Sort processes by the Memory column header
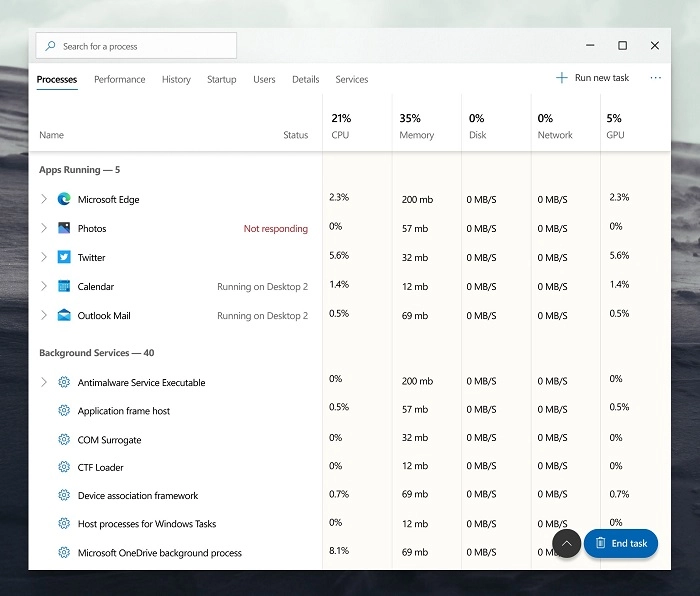This screenshot has width=700, height=596. [x=416, y=126]
